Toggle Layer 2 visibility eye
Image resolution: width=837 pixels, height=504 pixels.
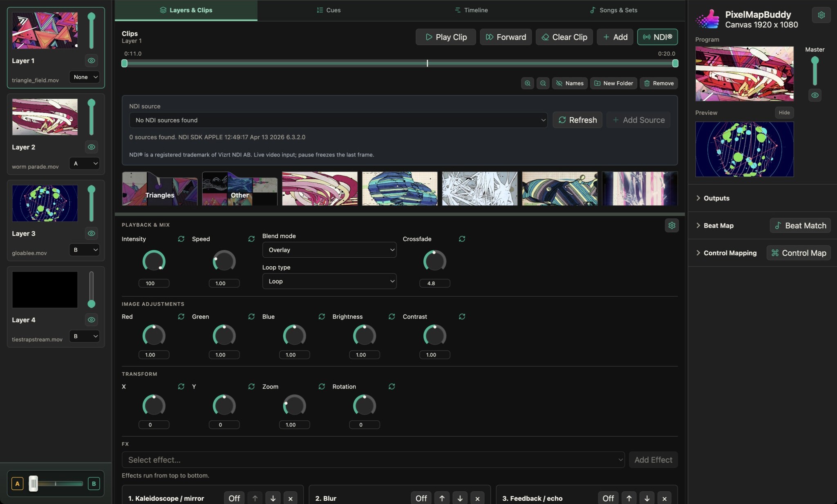(x=92, y=147)
